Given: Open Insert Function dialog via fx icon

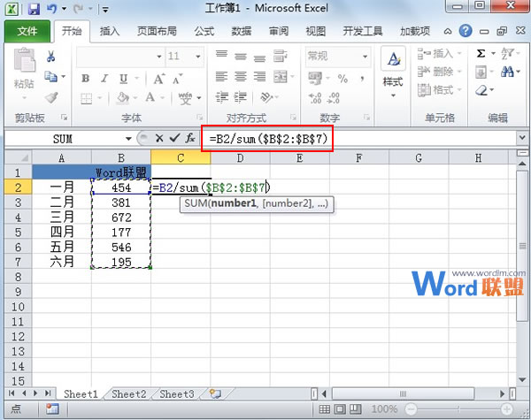Looking at the screenshot, I should [x=189, y=139].
